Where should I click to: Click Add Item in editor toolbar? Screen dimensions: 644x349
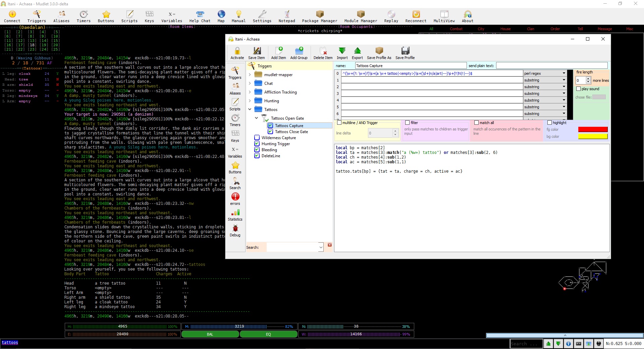pos(278,53)
